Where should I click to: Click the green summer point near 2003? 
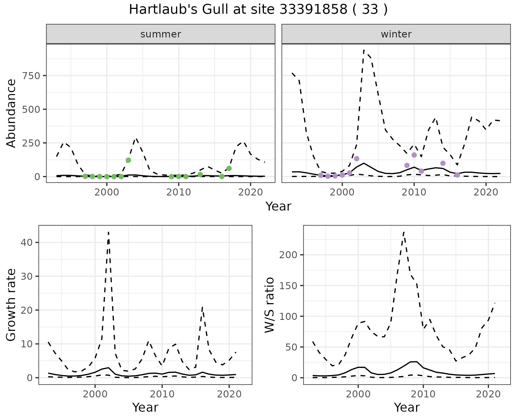128,160
